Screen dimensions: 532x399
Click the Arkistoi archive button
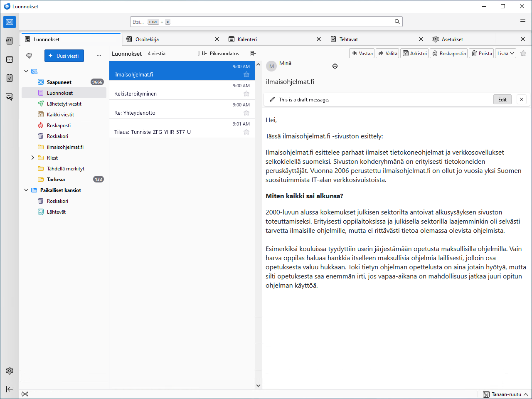(x=414, y=53)
